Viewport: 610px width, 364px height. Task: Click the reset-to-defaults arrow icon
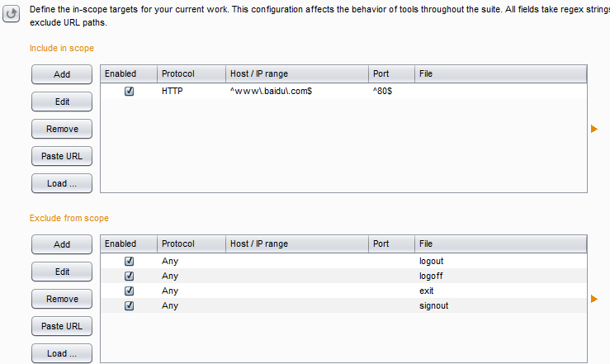(12, 14)
